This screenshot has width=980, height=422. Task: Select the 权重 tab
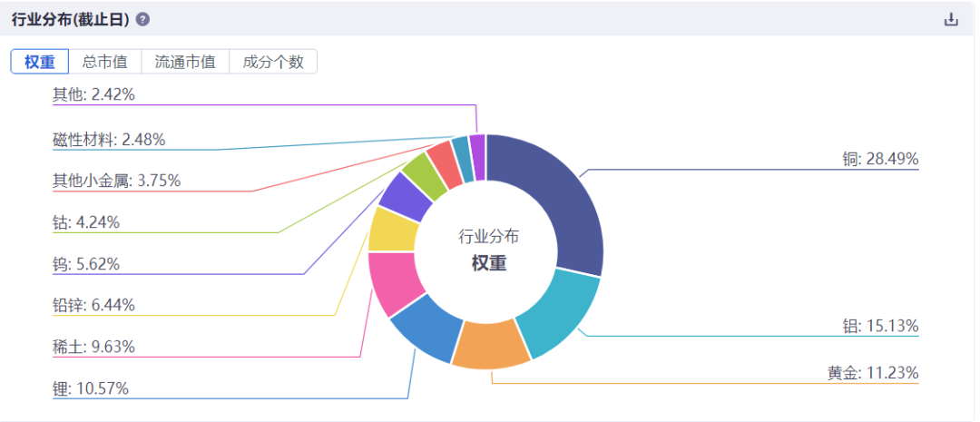[40, 62]
